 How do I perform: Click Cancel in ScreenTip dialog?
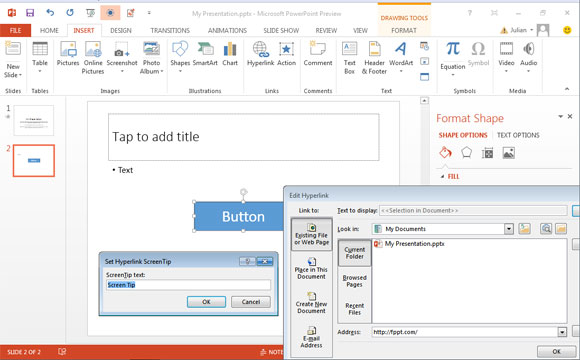[x=251, y=302]
